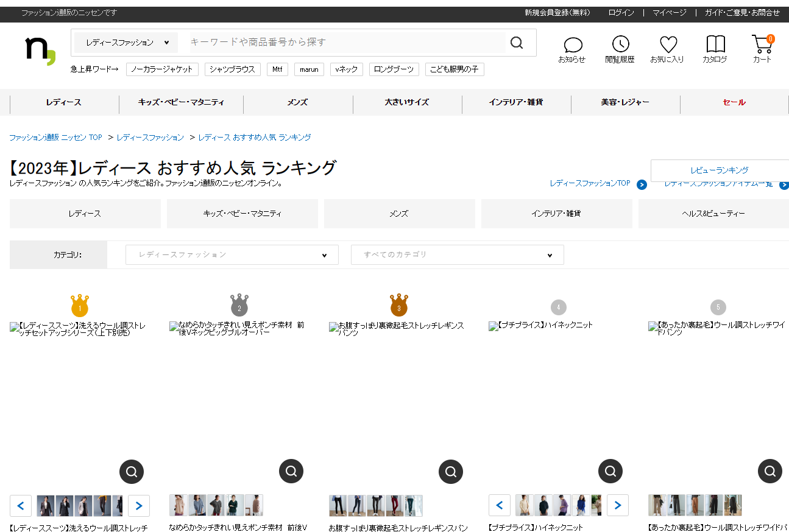The width and height of the screenshot is (789, 532).
Task: Open ガイド・ご意見・お問合せ link
Action: tap(742, 12)
